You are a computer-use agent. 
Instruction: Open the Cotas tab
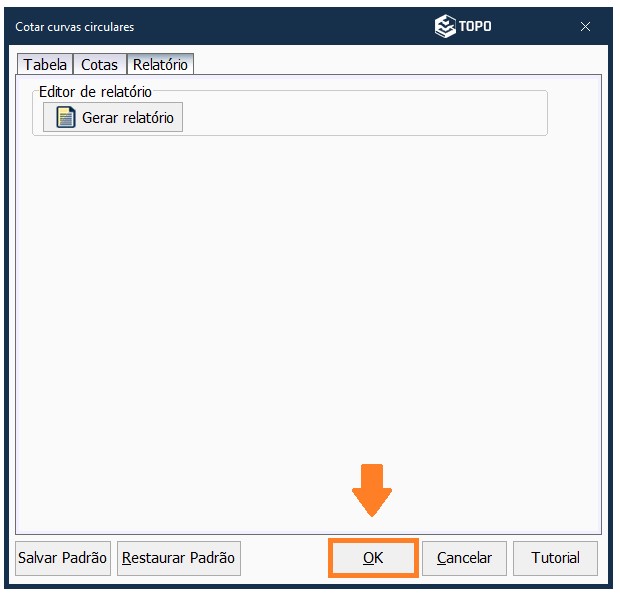click(100, 65)
